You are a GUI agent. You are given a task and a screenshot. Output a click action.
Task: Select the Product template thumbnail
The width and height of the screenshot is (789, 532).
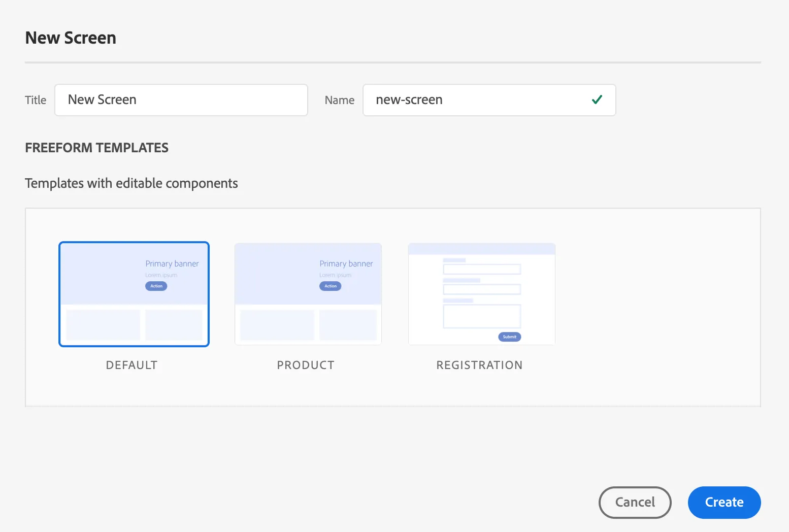coord(308,294)
